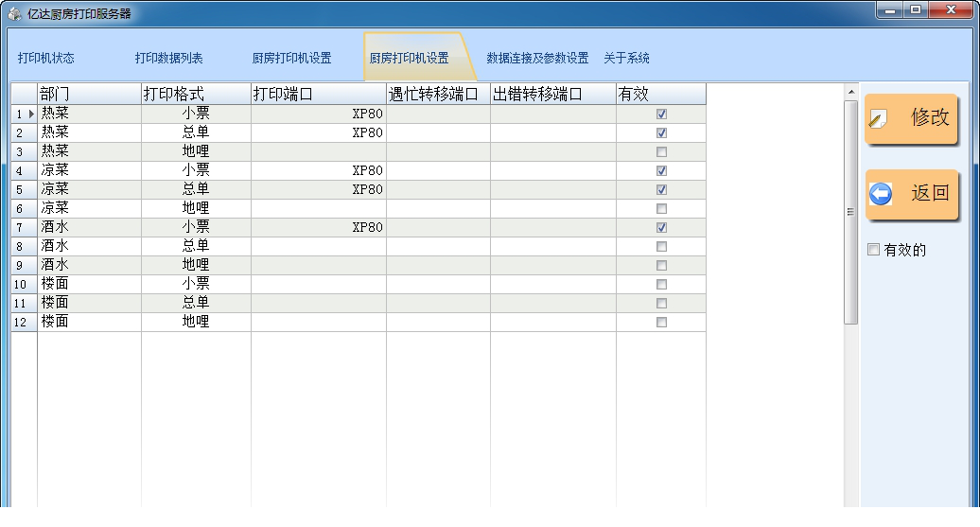Select XP80 print port cell in row 1
Viewport: 980px width, 527px height.
319,114
